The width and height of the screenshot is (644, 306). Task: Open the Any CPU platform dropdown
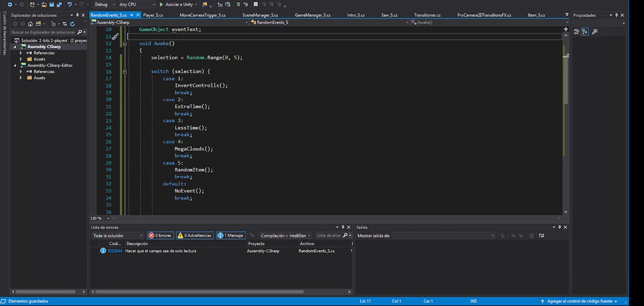click(x=136, y=4)
